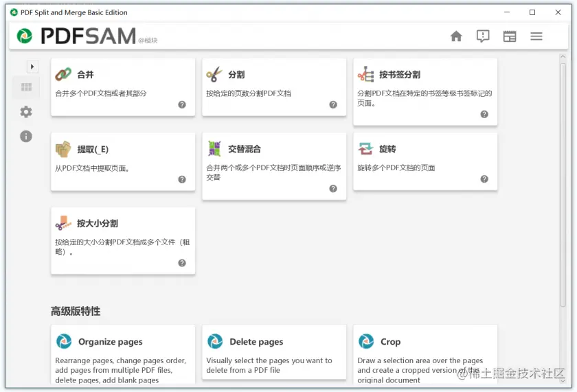Viewport: 577px width, 392px height.
Task: Open the 按大小分割 module title
Action: 98,223
